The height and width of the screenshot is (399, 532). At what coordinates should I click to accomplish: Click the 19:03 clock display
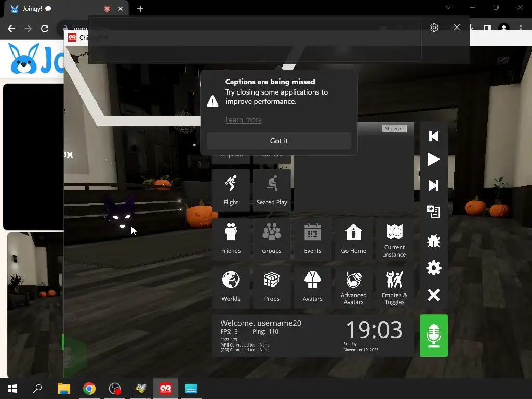[x=374, y=330]
